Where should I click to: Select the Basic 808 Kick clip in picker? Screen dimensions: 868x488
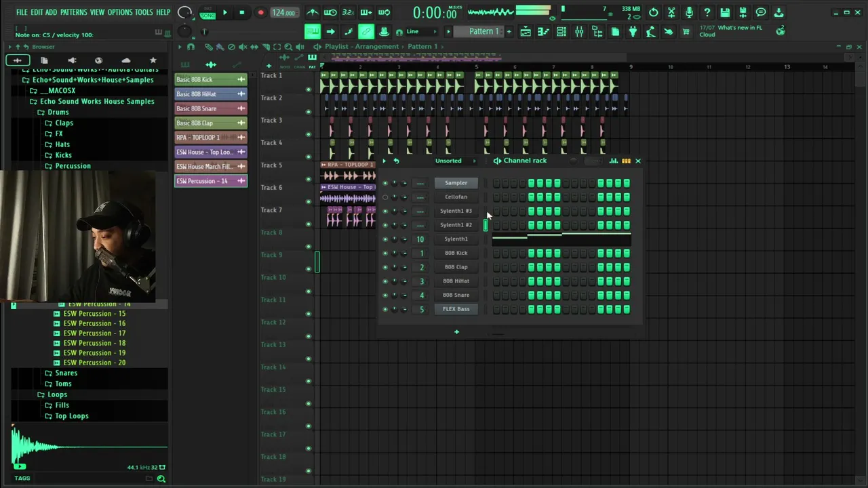[211, 80]
